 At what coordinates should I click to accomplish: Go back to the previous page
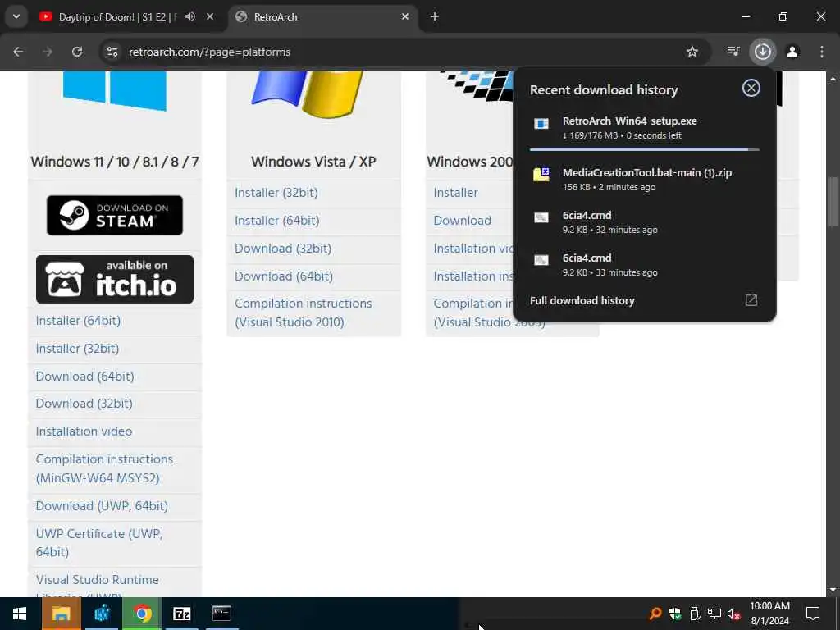point(18,52)
